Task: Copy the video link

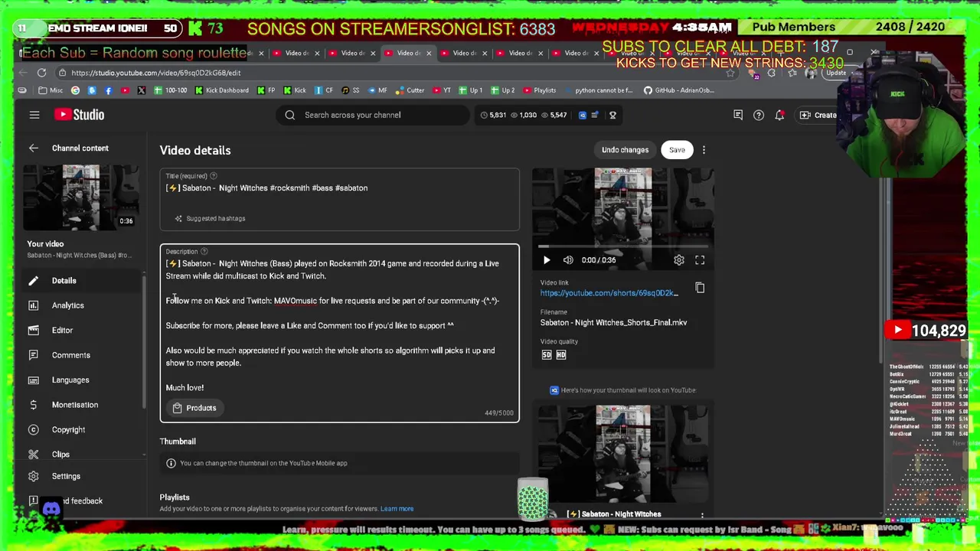Action: [x=700, y=288]
